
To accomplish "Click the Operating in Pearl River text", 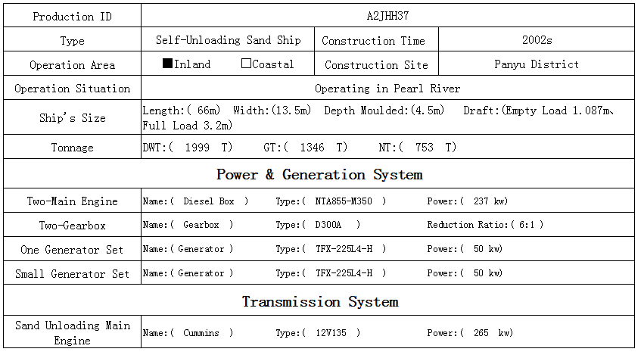I will tap(387, 89).
